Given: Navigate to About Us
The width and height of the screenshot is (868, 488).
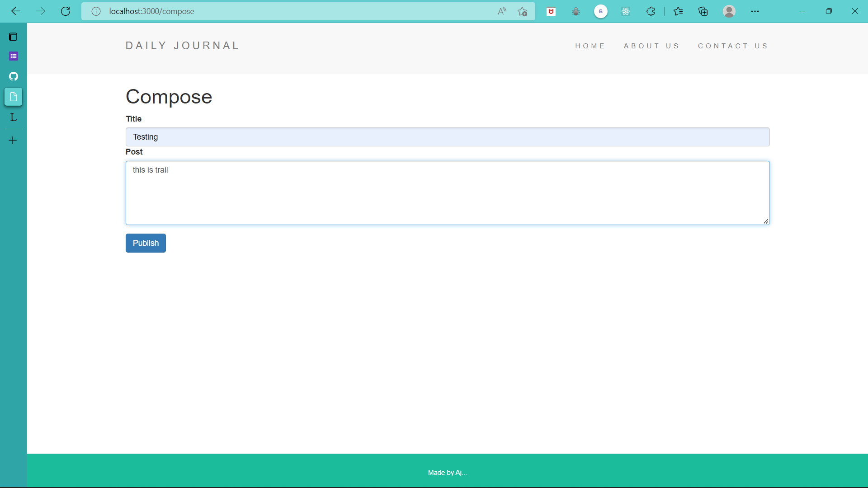Looking at the screenshot, I should point(651,46).
